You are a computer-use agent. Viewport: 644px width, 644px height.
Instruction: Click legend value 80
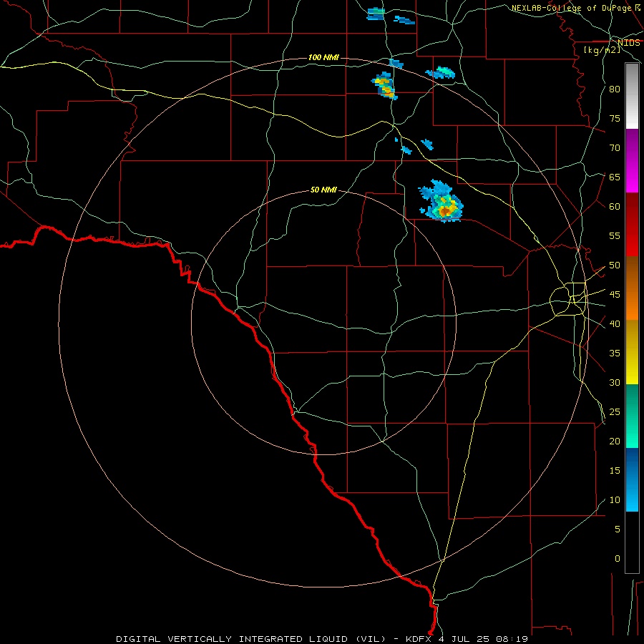point(615,89)
